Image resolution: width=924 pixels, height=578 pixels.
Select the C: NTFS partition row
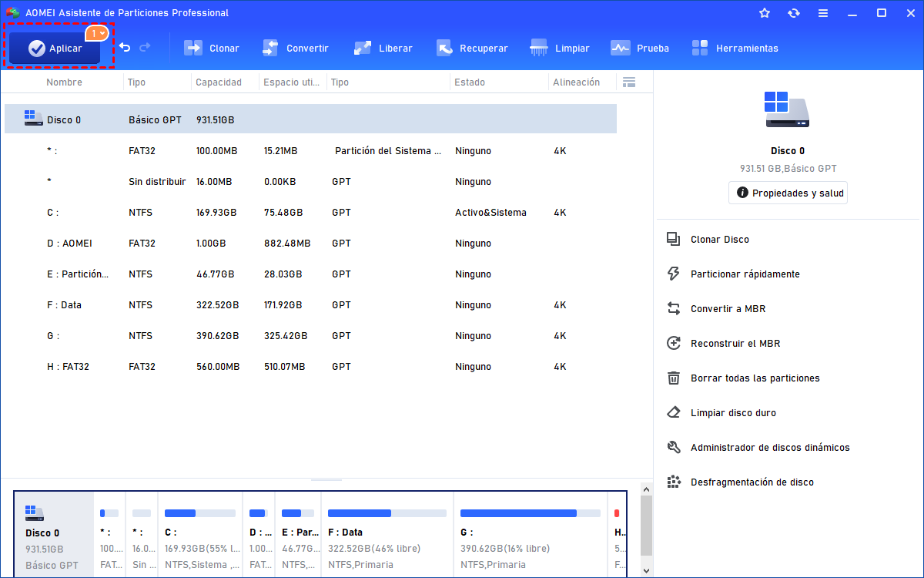tap(310, 213)
